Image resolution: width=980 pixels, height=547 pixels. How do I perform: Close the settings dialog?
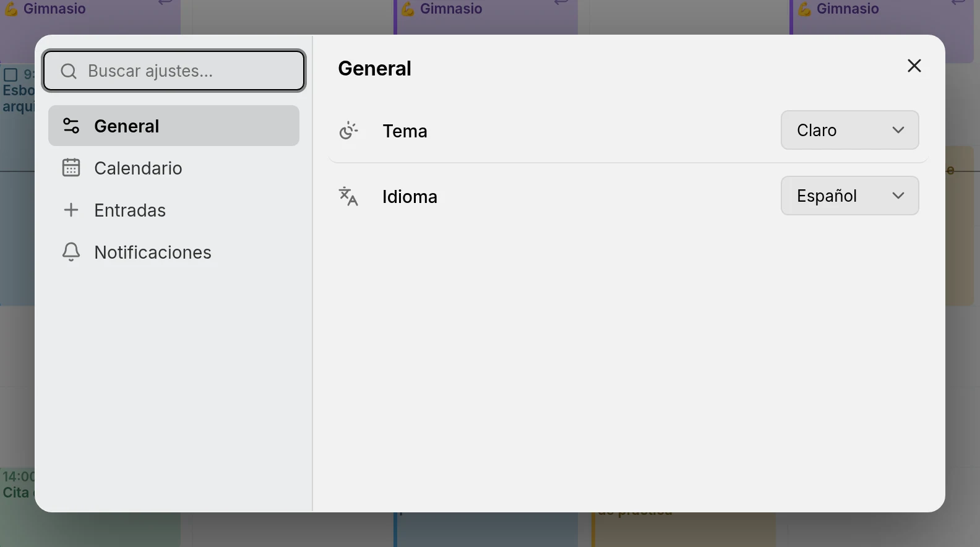(914, 66)
